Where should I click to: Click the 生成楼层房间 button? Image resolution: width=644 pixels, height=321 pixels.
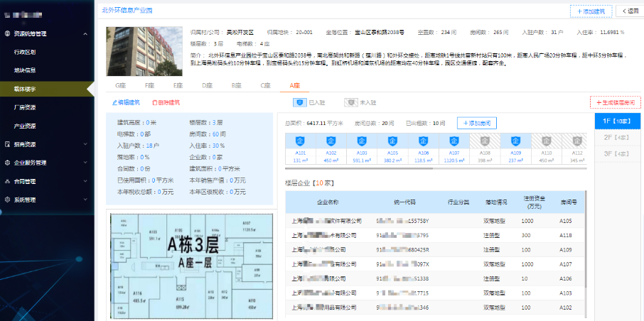pyautogui.click(x=615, y=102)
